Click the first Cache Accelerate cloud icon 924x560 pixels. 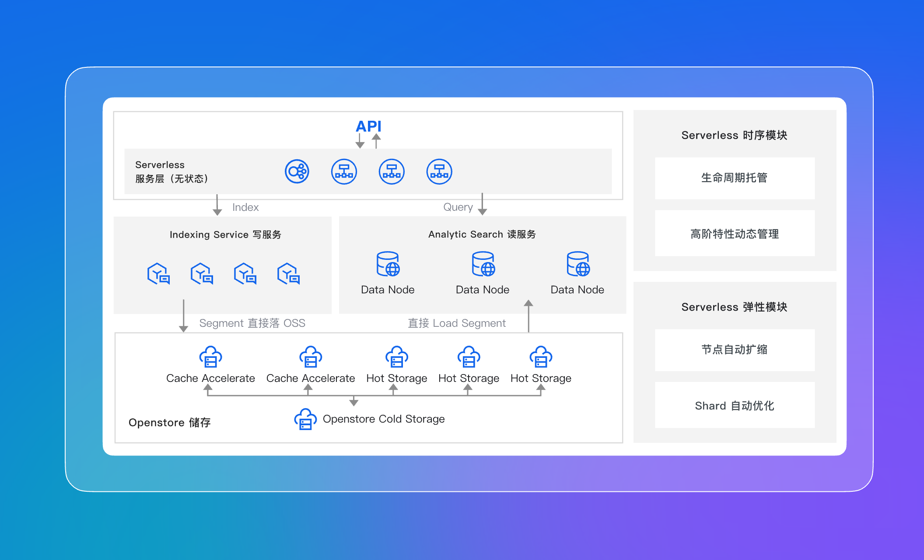coord(210,357)
